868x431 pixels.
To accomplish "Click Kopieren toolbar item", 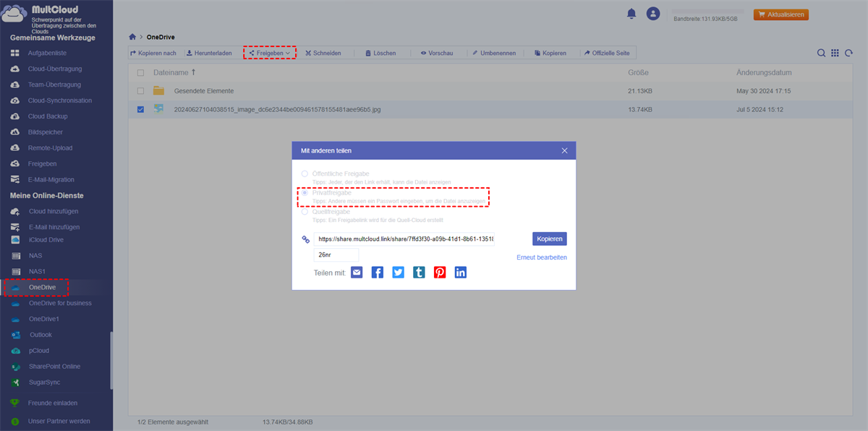I will coord(550,53).
